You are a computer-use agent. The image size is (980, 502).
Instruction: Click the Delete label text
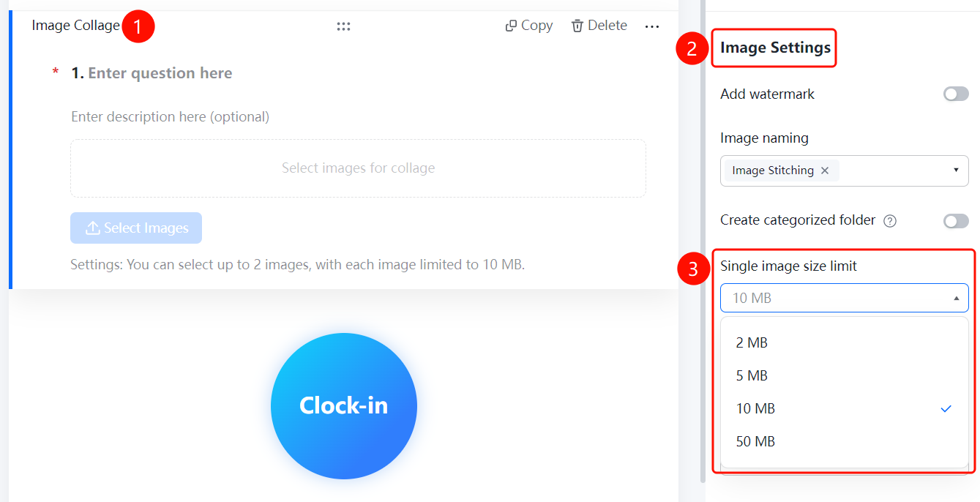(607, 26)
